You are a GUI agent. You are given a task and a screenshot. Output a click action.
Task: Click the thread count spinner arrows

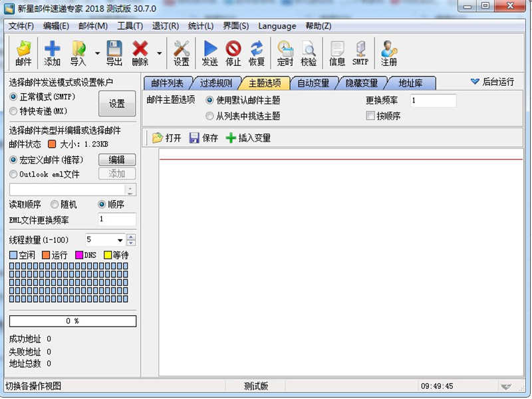131,240
